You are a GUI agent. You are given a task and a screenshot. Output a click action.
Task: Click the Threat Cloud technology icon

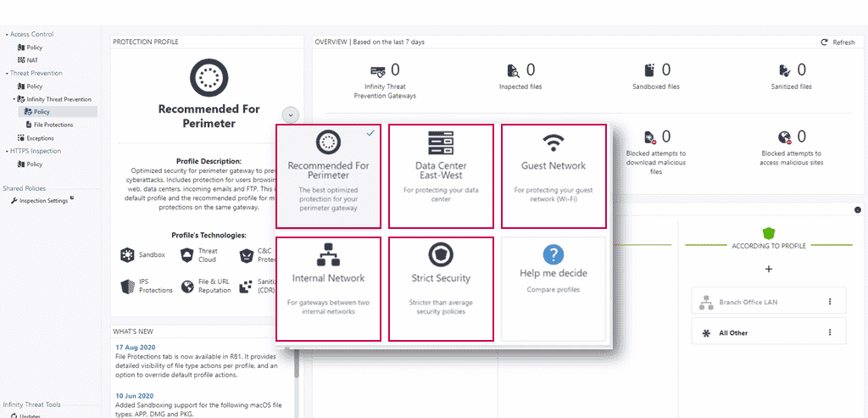(x=187, y=255)
